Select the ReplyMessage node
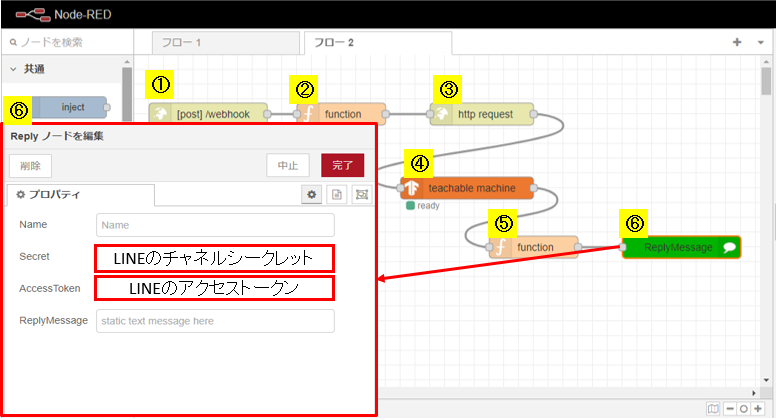 681,247
